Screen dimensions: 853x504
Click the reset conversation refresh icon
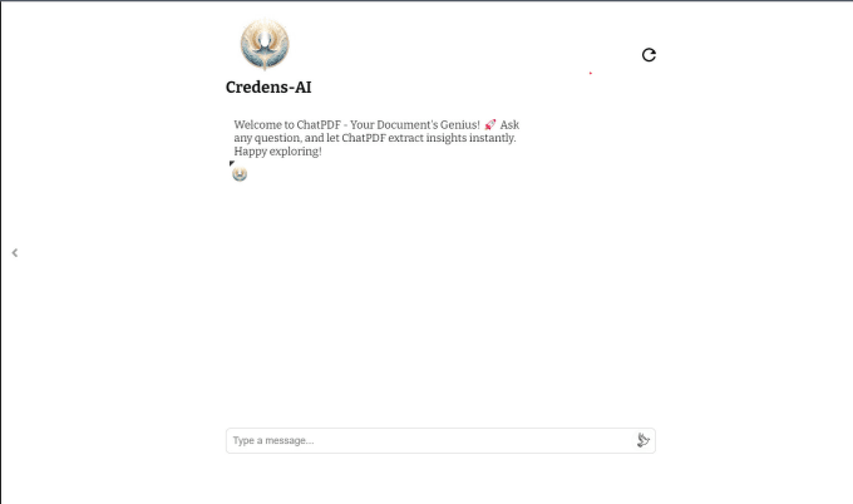tap(649, 55)
